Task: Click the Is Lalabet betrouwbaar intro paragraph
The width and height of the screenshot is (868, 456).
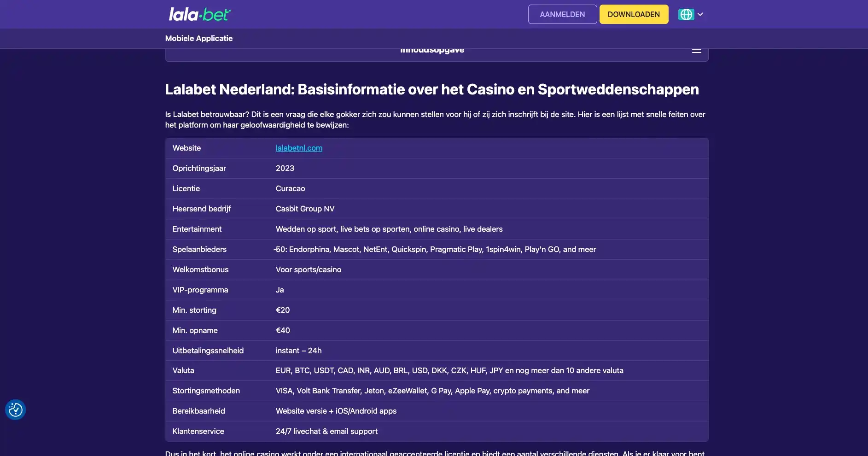Action: 435,119
